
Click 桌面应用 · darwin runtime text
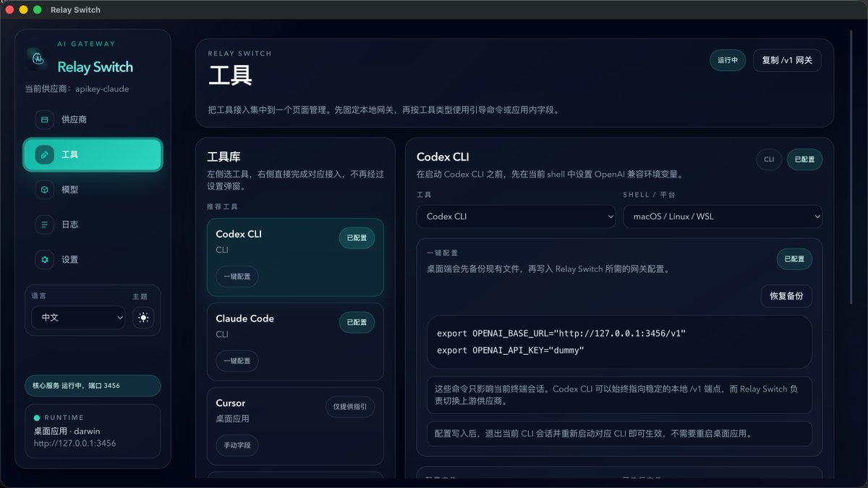point(67,431)
